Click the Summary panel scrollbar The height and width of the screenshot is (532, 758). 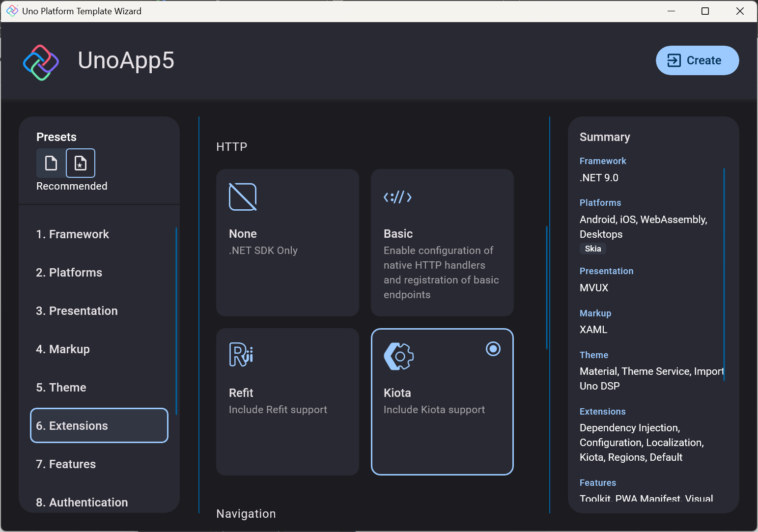click(724, 275)
